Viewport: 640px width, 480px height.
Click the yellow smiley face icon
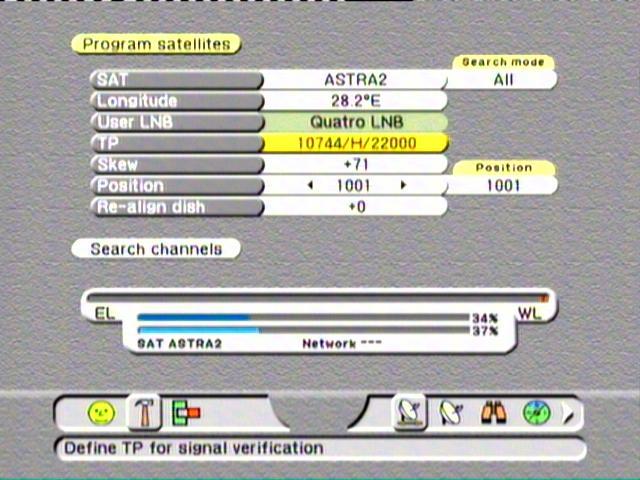click(x=101, y=412)
